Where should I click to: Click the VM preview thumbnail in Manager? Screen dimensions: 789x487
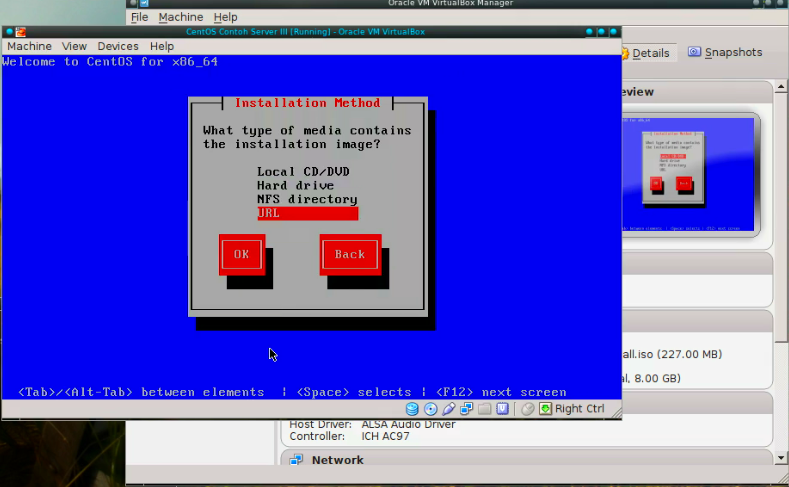coord(688,174)
